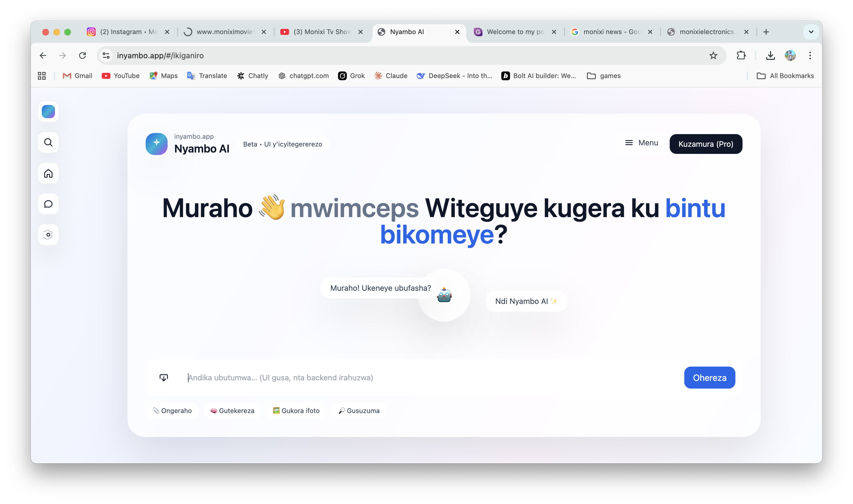Open browser downloads icon
Viewport: 853px width, 504px height.
[x=770, y=55]
